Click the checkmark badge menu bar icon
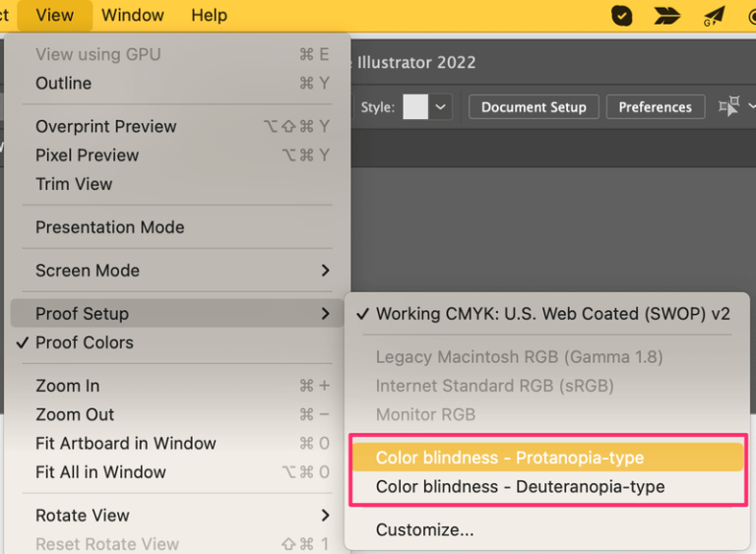Screen dimensions: 756x554 point(621,15)
